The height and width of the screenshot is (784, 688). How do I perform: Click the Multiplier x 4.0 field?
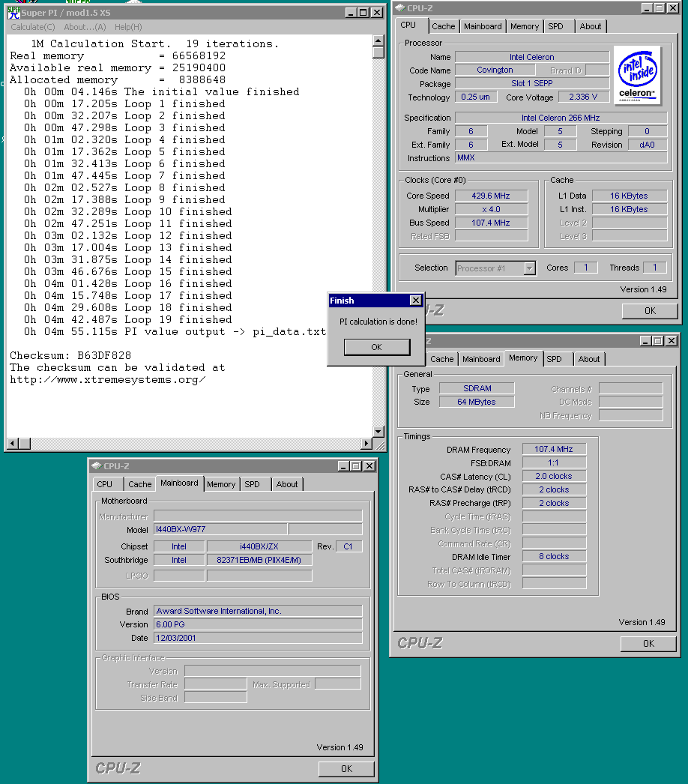pyautogui.click(x=490, y=210)
